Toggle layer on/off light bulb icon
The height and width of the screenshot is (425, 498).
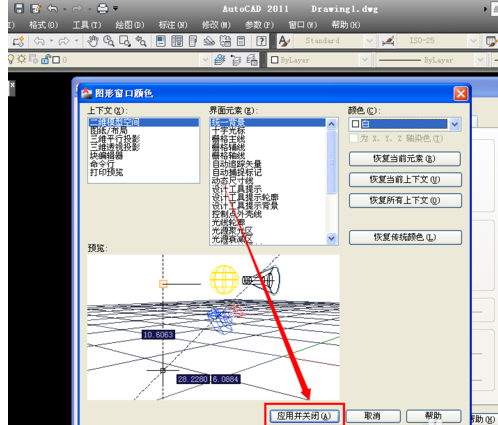(11, 60)
